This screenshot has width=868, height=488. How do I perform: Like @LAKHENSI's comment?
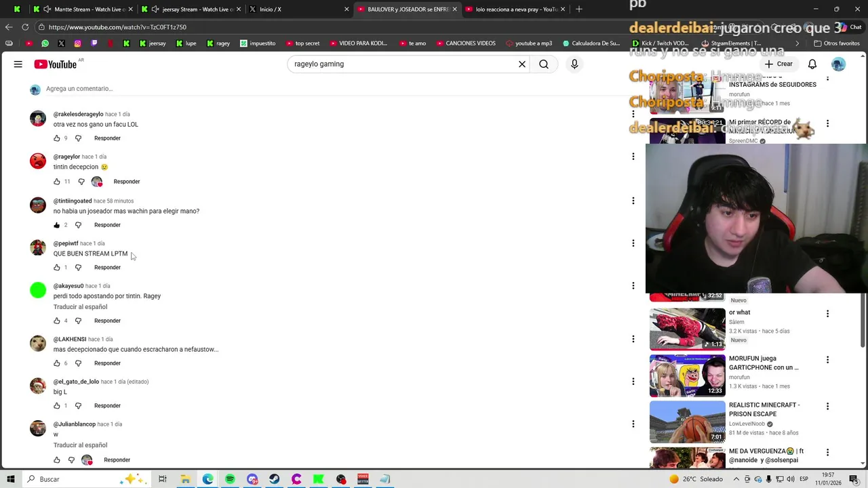point(57,363)
